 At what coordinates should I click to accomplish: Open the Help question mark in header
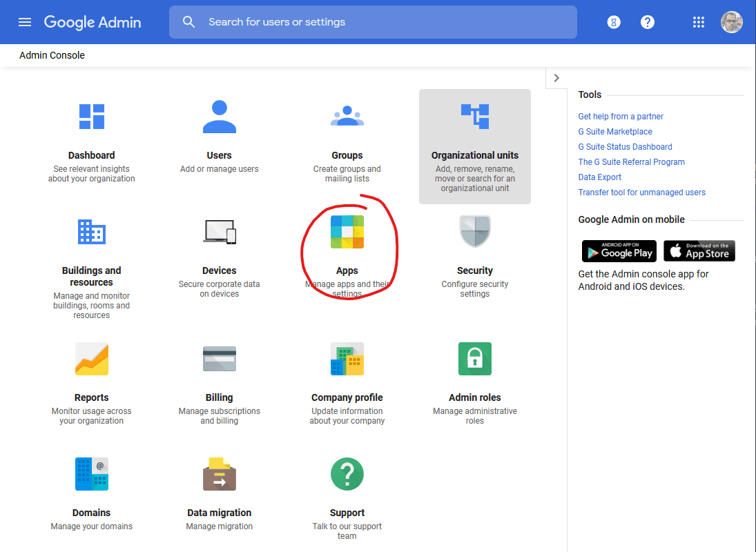click(x=647, y=22)
